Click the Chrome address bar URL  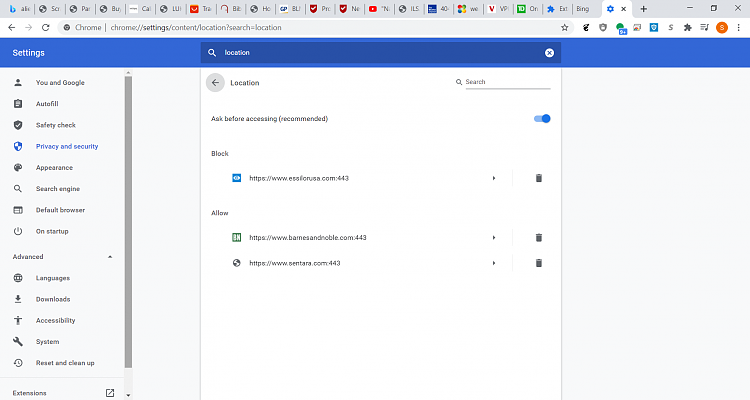[x=196, y=28]
